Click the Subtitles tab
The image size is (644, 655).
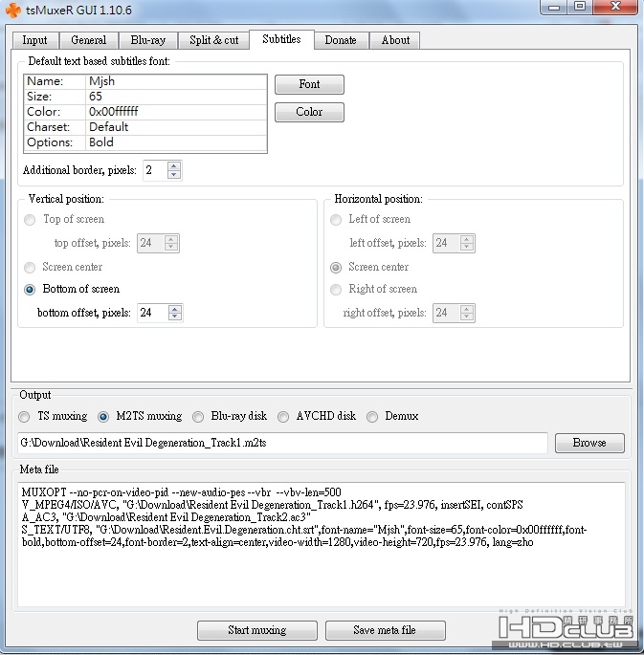point(281,39)
